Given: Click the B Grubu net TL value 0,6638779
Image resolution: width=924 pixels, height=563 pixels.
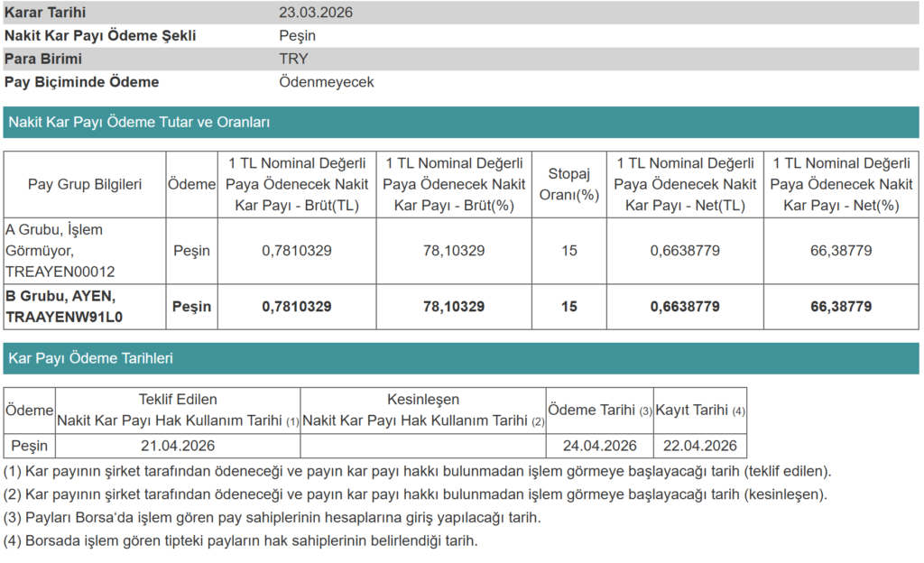Looking at the screenshot, I should [685, 307].
